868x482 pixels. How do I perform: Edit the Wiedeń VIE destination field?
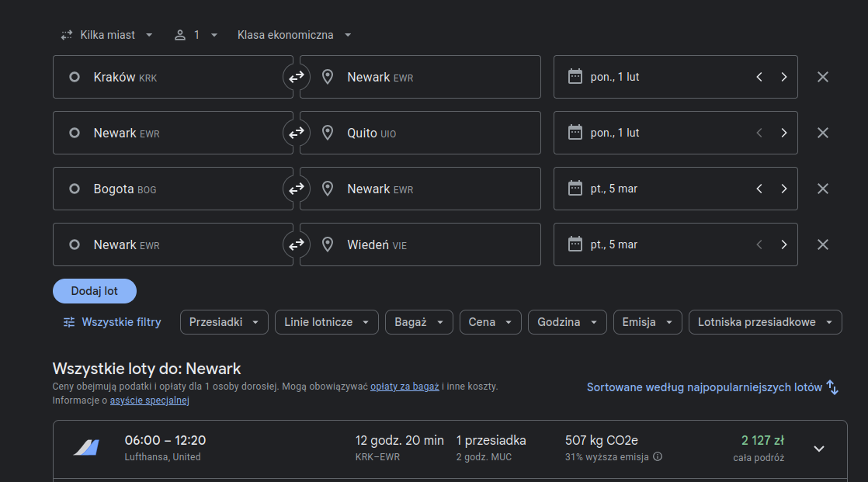click(x=420, y=244)
